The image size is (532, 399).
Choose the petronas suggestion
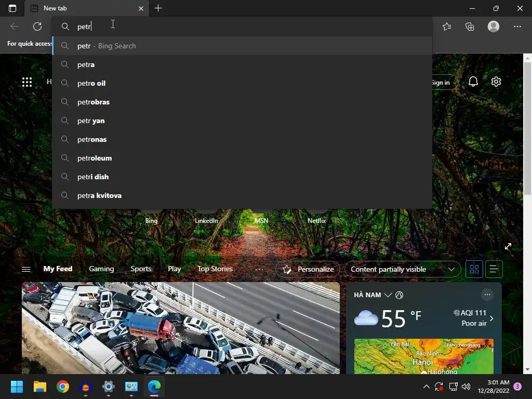click(x=242, y=139)
